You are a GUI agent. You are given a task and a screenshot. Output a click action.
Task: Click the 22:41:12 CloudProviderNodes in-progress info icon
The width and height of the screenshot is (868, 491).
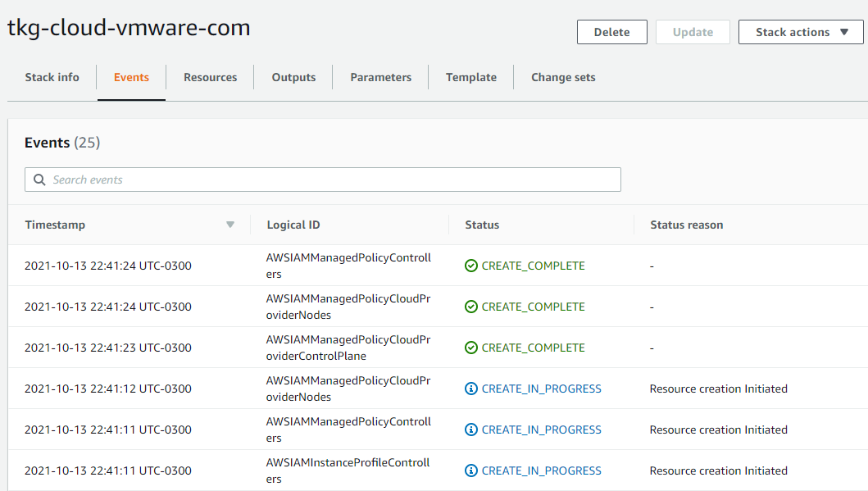(471, 389)
